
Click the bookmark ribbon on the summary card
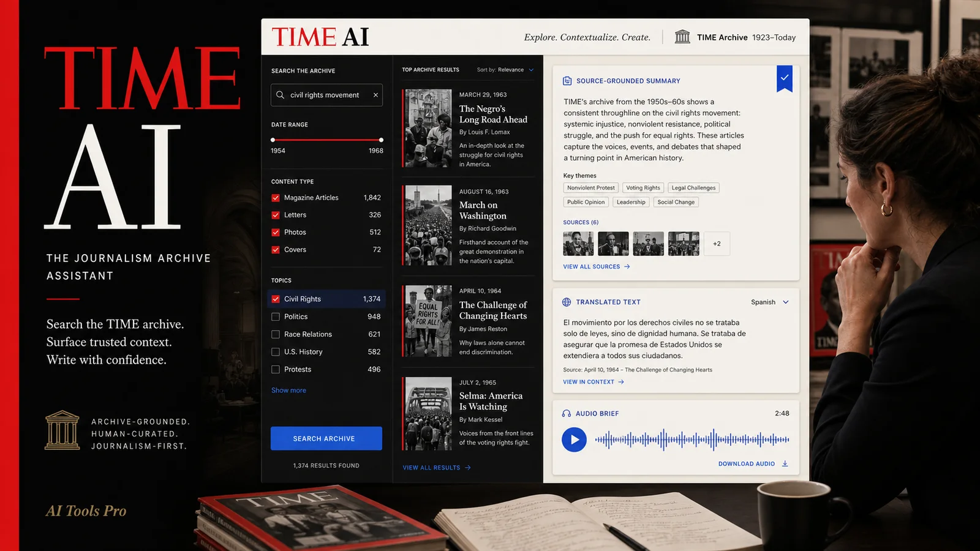[x=785, y=78]
